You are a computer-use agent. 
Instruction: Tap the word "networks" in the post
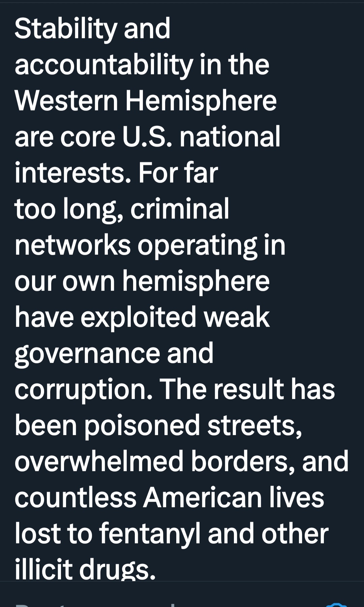(72, 245)
